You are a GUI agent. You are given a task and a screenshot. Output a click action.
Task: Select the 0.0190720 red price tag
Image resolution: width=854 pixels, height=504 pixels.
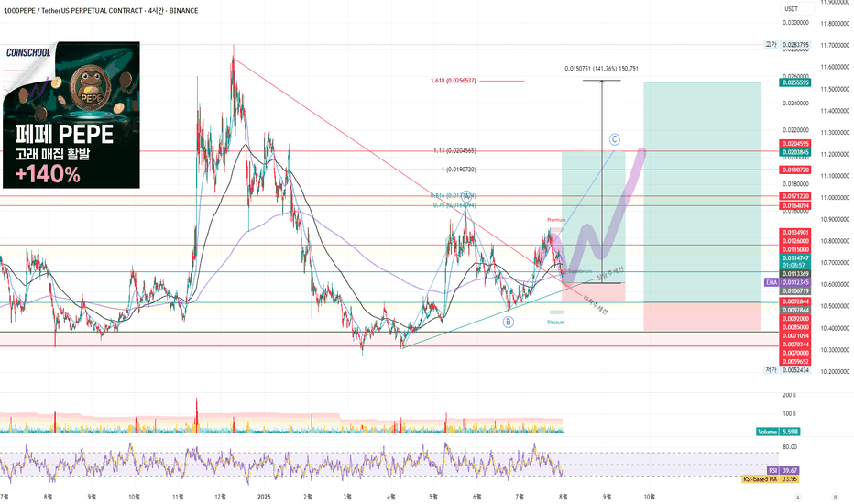tap(795, 170)
